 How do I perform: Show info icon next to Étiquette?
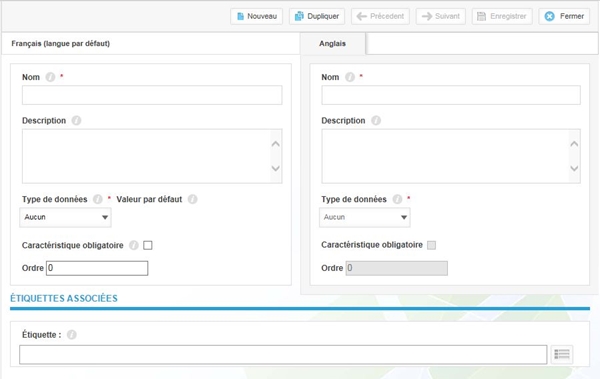pos(72,335)
